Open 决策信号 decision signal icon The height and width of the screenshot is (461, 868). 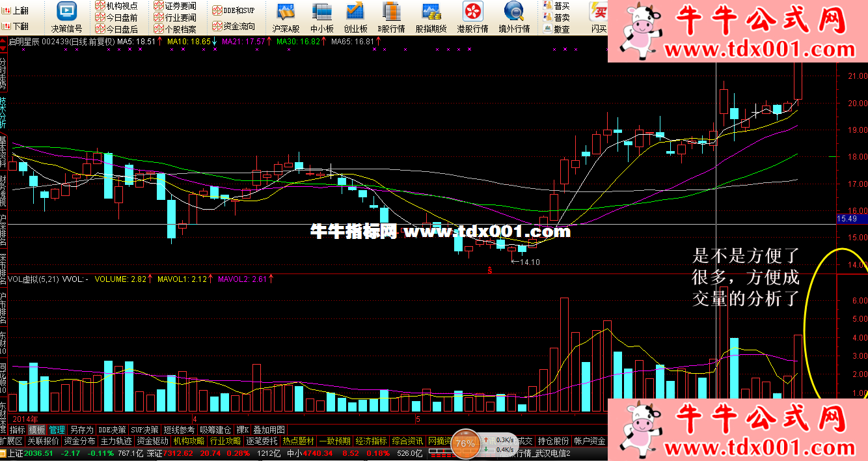click(x=66, y=18)
